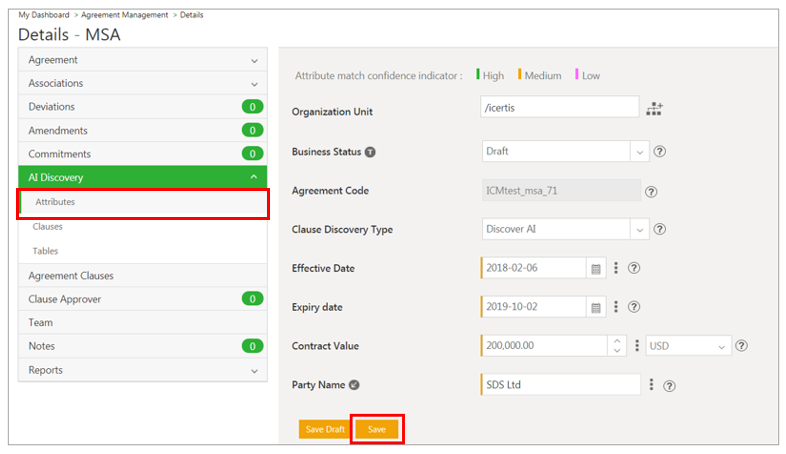Click Clause Approver count badge
Screen dimensions: 786x454
252,299
